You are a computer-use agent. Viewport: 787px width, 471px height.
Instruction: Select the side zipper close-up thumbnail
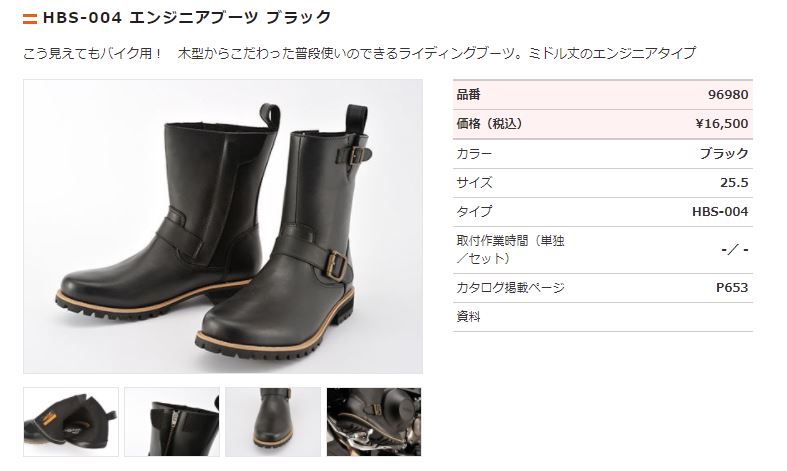pyautogui.click(x=172, y=422)
